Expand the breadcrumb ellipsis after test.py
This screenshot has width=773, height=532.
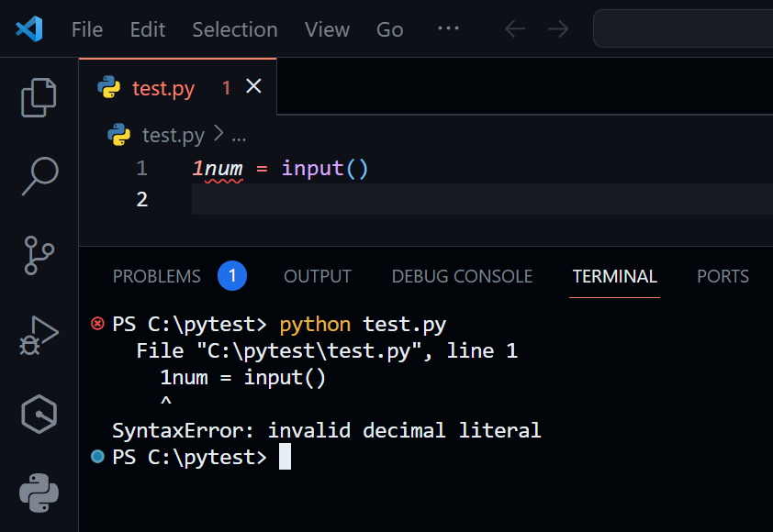(x=239, y=136)
